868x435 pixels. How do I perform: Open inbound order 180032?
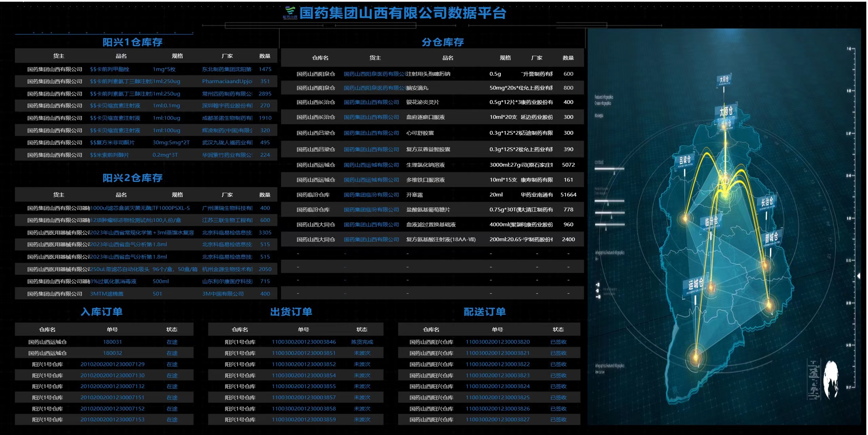[112, 353]
